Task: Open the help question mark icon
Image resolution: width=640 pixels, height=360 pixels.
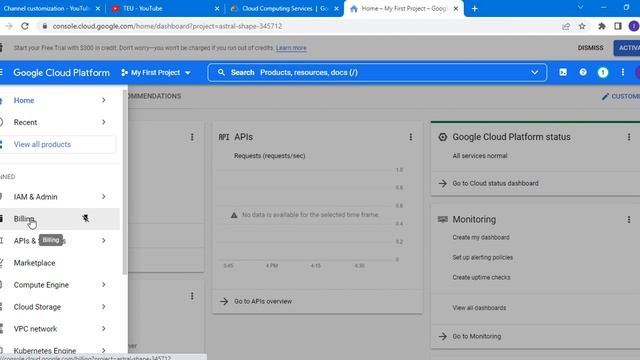Action: pos(583,72)
